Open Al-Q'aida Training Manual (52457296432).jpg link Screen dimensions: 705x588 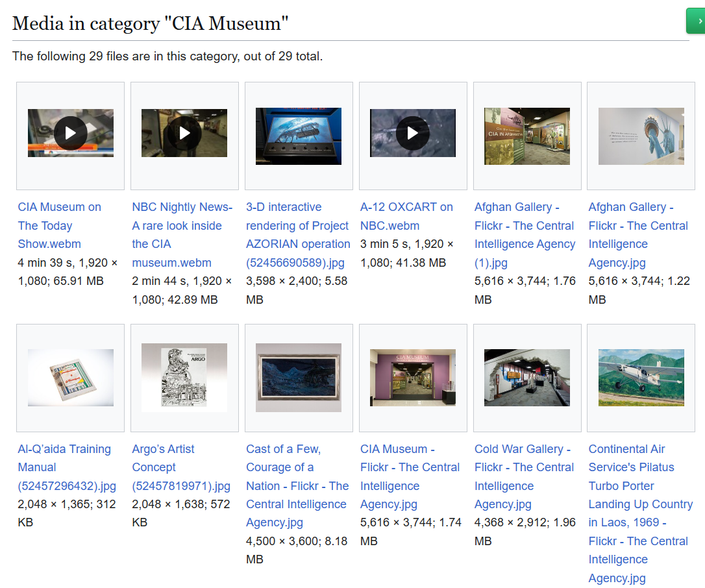67,467
